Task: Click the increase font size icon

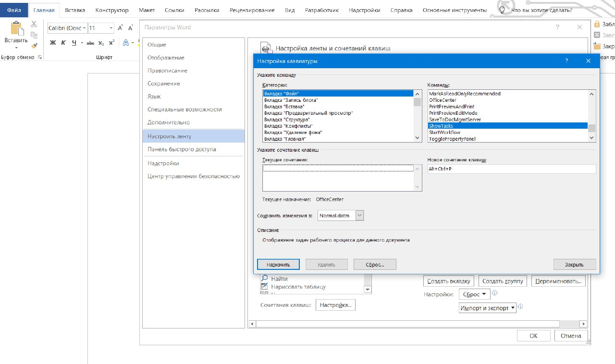Action: click(121, 28)
